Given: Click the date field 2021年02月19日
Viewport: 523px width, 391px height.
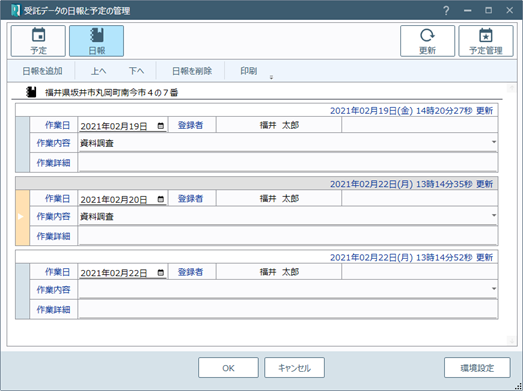Looking at the screenshot, I should [x=122, y=126].
